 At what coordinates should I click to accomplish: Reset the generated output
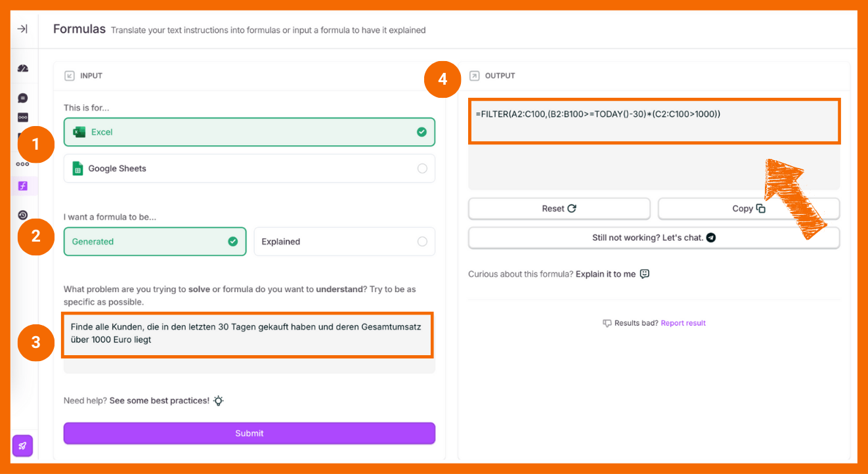click(x=559, y=209)
